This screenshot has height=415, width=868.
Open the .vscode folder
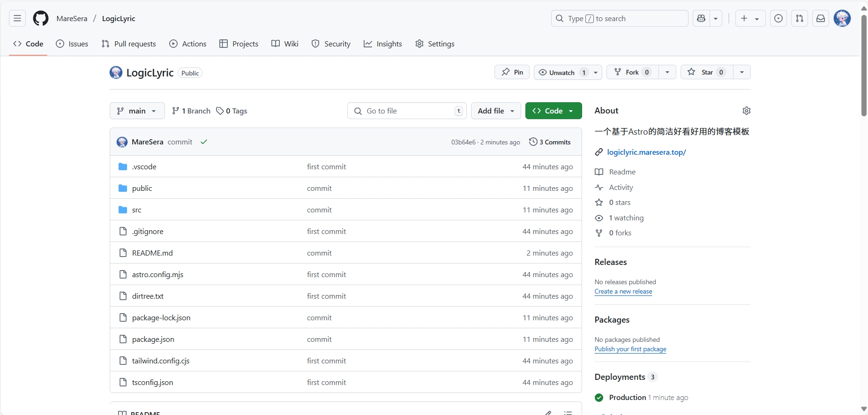point(144,166)
